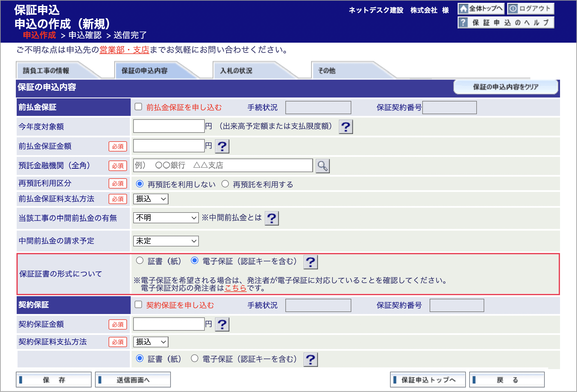
Task: Click 契約保証 手続状況 field
Action: (x=318, y=305)
